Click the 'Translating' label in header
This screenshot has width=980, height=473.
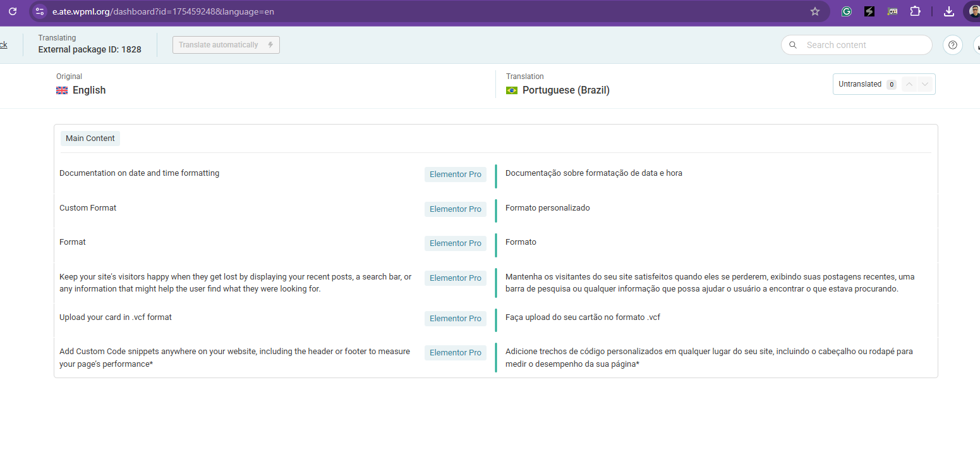pyautogui.click(x=57, y=38)
